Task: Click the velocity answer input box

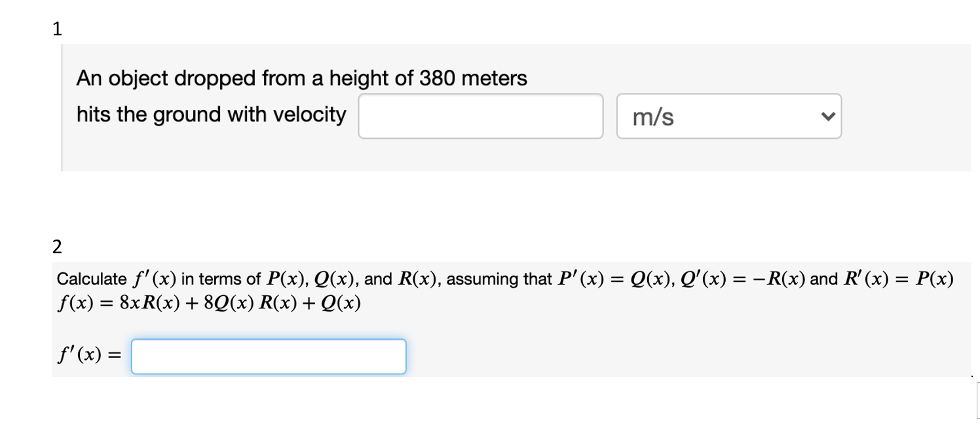Action: coord(480,116)
